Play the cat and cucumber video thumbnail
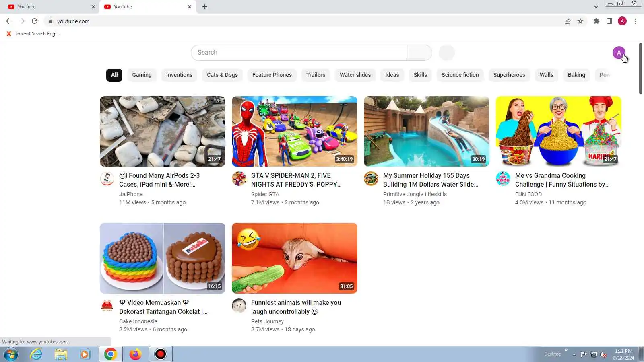Viewport: 644px width, 362px height. coord(295,258)
